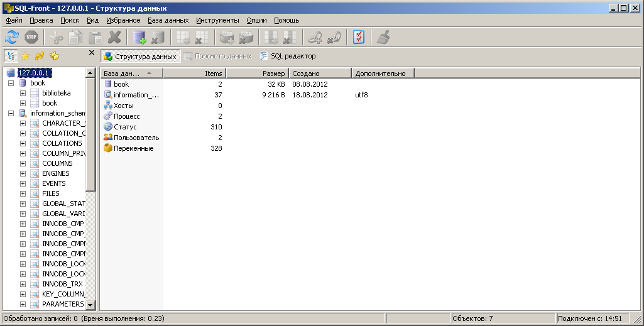Sort by Дополнительно column header
Image resolution: width=644 pixels, height=326 pixels.
(x=383, y=73)
